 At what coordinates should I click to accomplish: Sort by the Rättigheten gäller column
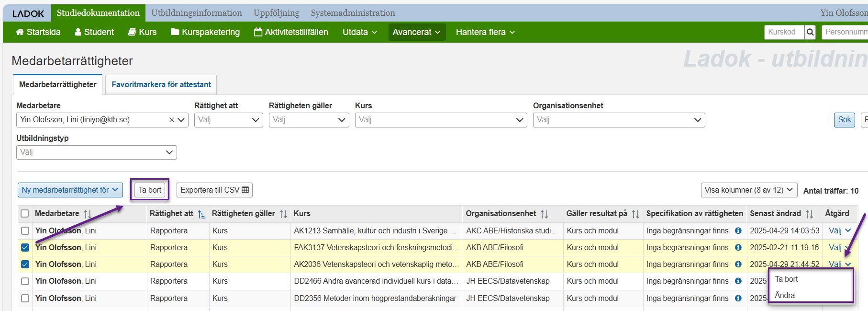click(x=283, y=214)
